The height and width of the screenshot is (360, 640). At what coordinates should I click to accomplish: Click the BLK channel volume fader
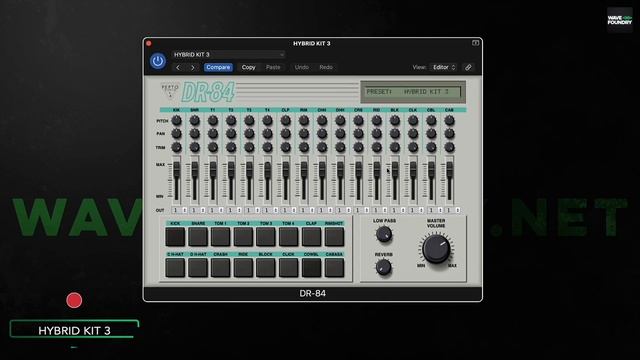[x=395, y=169]
